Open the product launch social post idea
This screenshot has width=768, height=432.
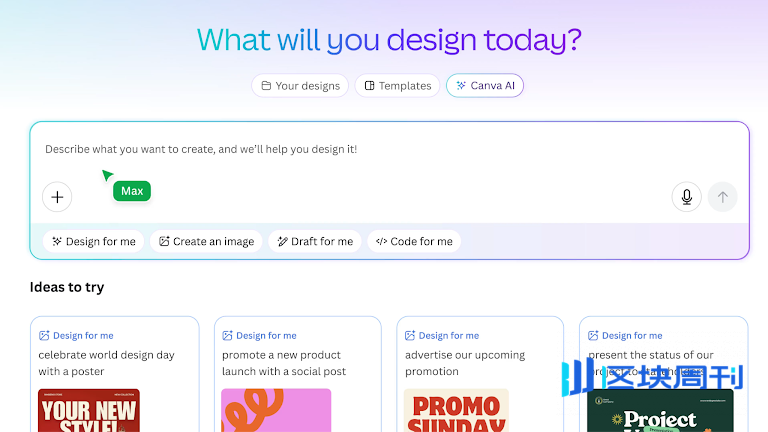click(x=298, y=363)
